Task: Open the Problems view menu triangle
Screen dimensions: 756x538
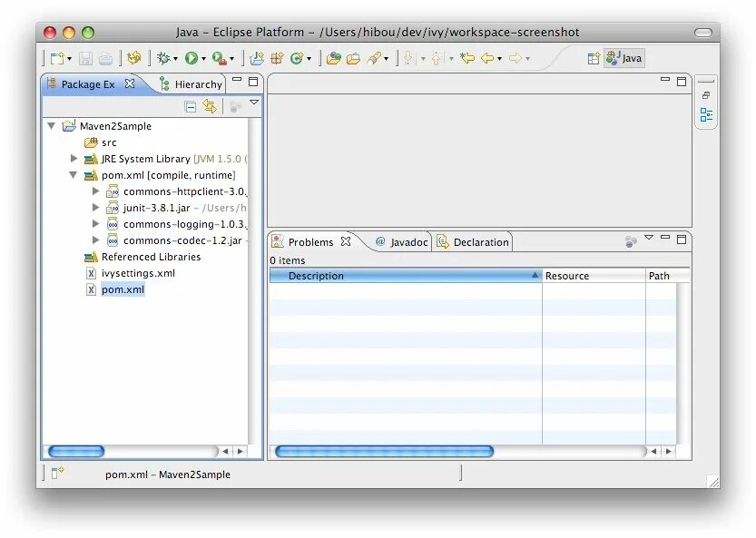Action: [x=649, y=238]
